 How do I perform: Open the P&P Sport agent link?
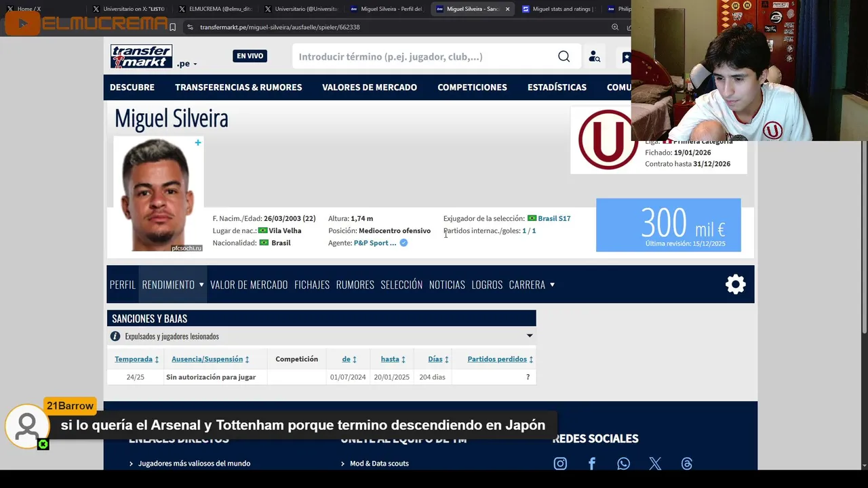click(375, 243)
